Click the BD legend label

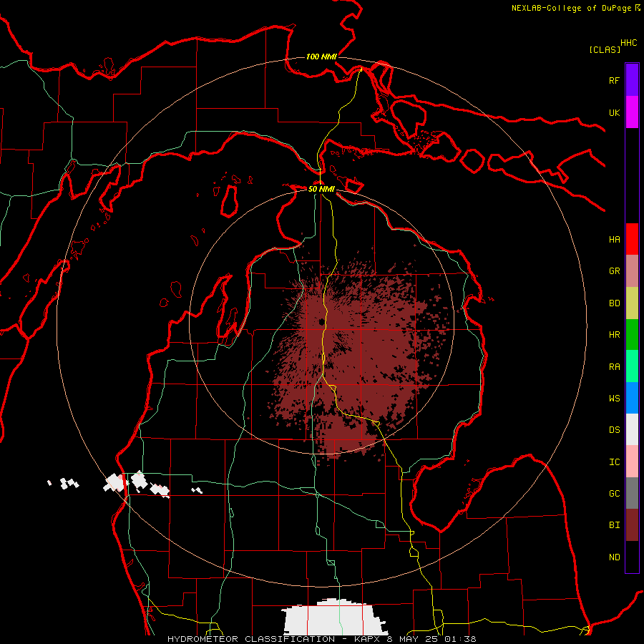point(614,303)
